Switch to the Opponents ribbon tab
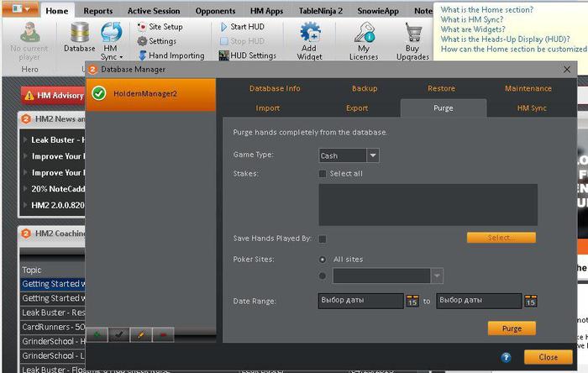This screenshot has width=588, height=373. coord(215,11)
